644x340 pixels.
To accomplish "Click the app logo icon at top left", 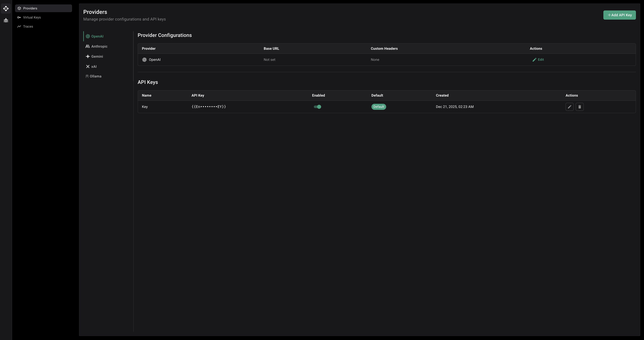I will point(6,8).
